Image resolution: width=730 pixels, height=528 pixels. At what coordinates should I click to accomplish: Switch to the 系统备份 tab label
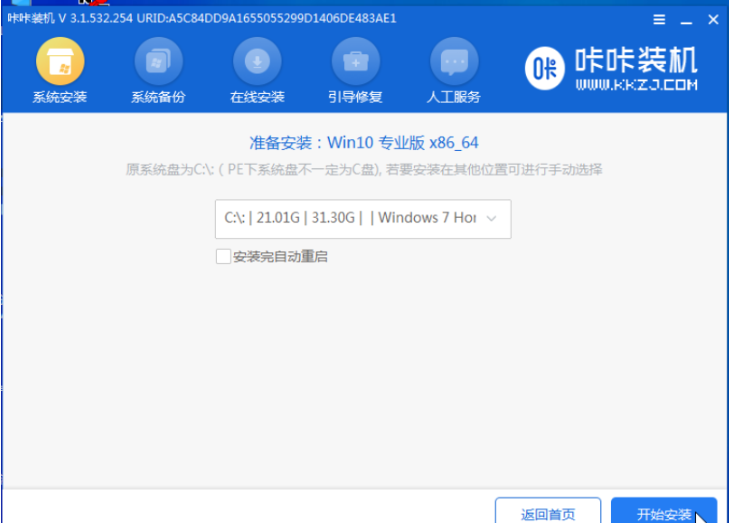(158, 97)
